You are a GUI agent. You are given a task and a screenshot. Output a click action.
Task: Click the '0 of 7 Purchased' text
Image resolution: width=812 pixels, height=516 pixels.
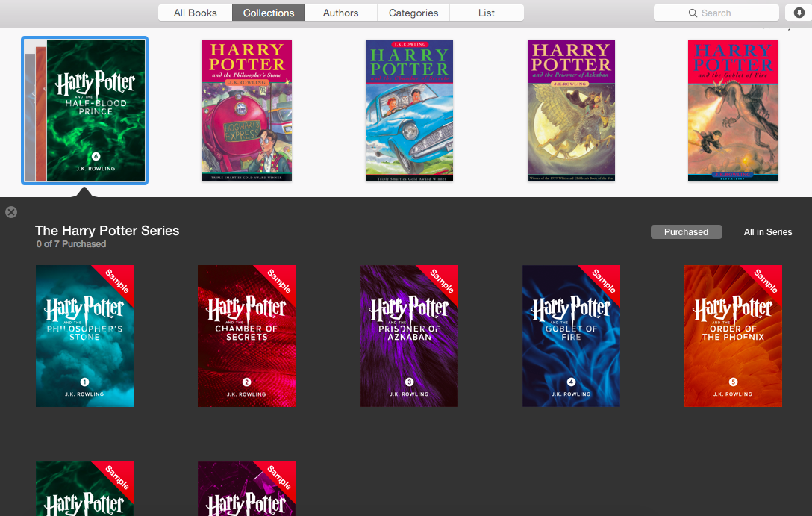(71, 244)
